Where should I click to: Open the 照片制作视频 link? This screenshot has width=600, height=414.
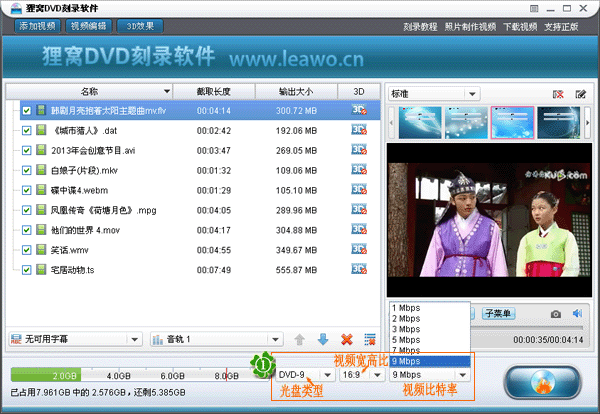[x=470, y=27]
